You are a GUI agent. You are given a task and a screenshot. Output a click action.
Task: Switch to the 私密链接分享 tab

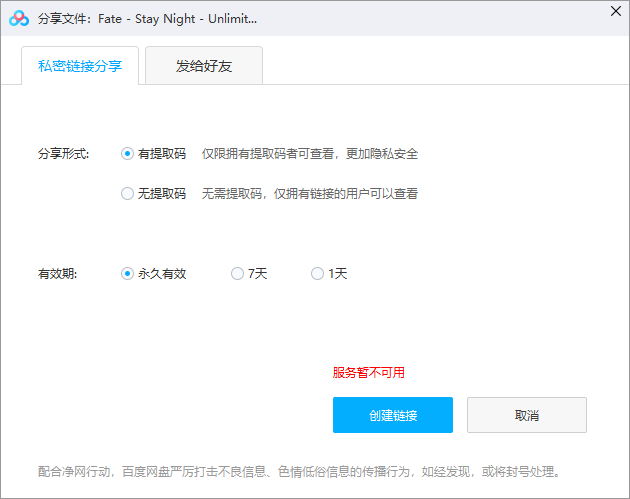[80, 66]
